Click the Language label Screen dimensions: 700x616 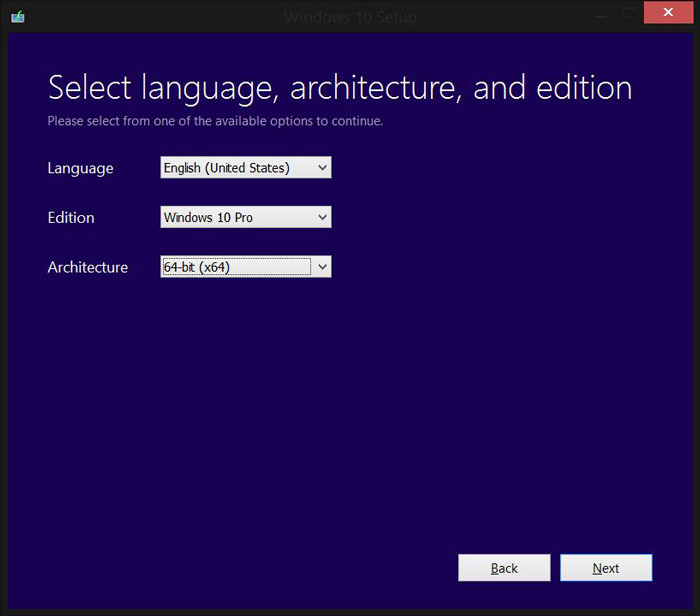[x=80, y=168]
